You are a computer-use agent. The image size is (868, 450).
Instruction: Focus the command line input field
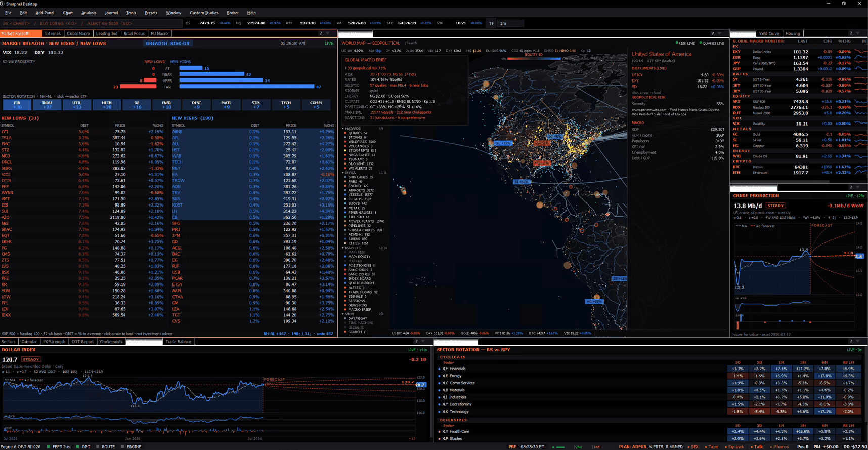coord(92,23)
